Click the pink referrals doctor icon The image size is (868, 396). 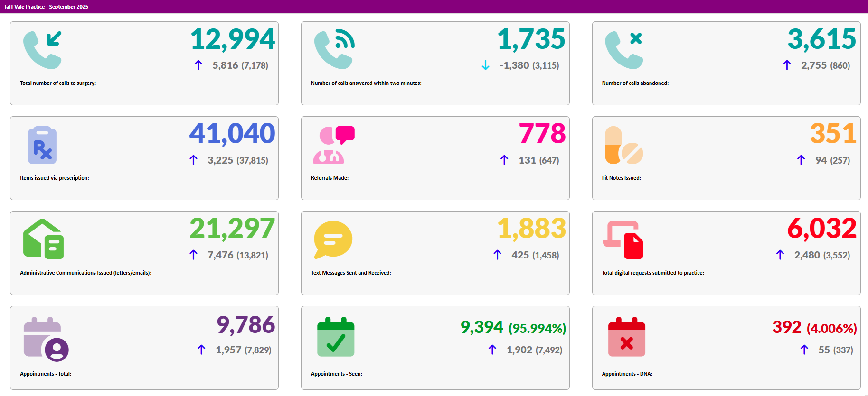pos(334,145)
